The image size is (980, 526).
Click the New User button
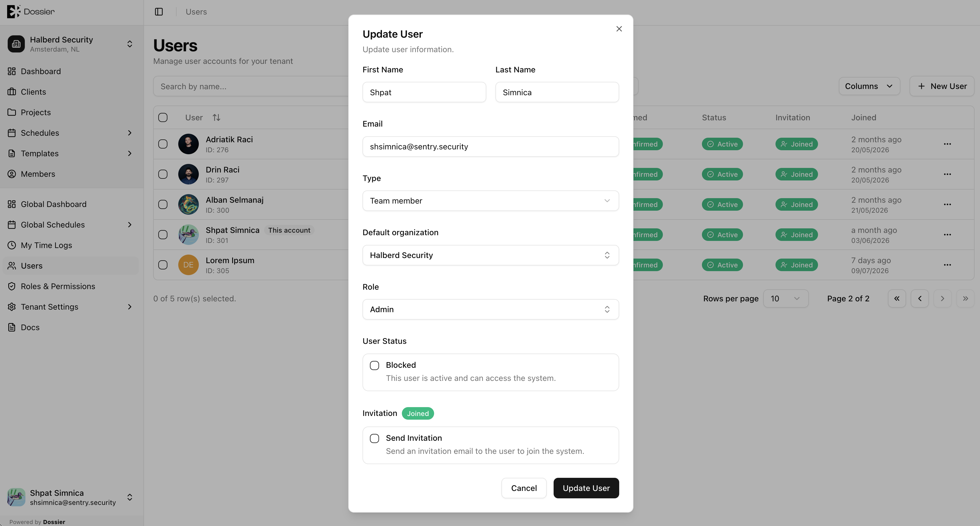coord(942,86)
